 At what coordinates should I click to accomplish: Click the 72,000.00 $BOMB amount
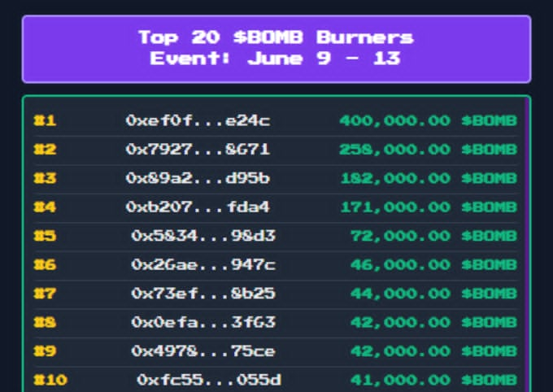(x=433, y=236)
